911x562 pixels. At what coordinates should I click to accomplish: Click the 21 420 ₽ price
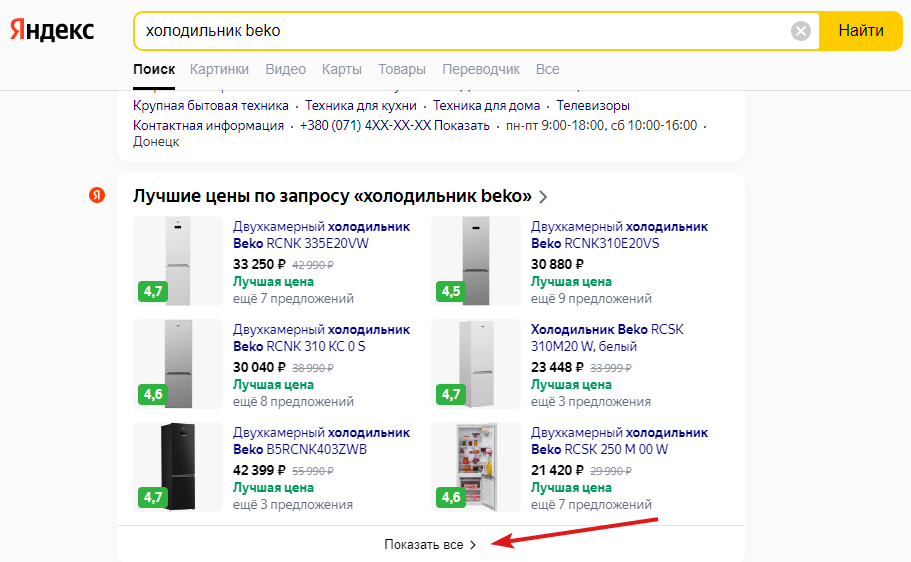tap(557, 470)
